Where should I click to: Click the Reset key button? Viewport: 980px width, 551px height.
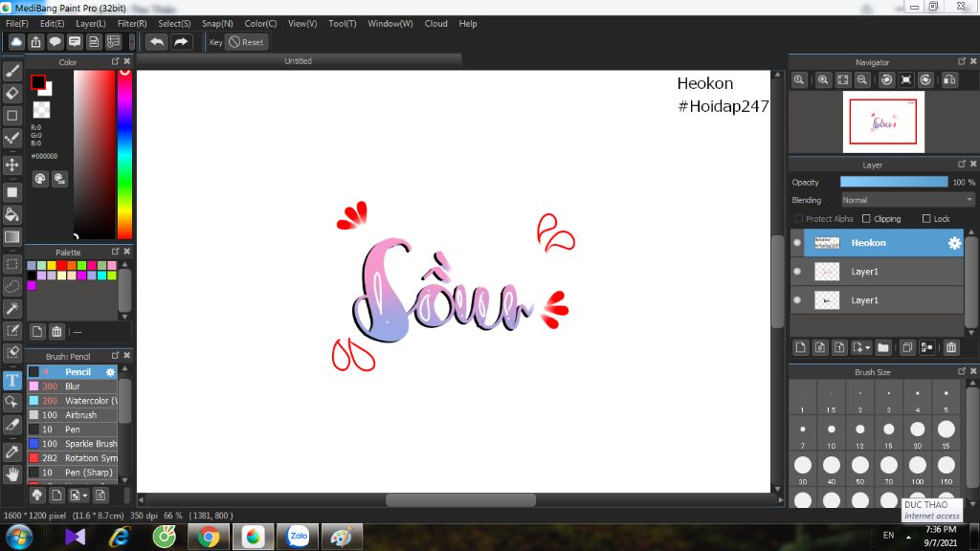(x=246, y=42)
